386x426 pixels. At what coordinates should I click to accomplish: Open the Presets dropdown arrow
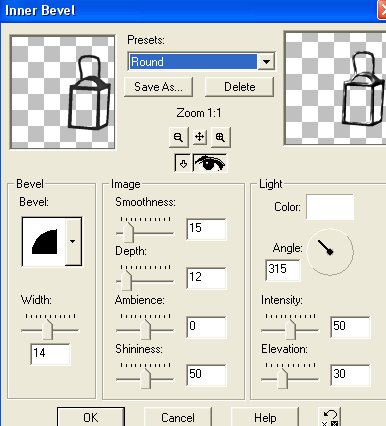coord(266,62)
